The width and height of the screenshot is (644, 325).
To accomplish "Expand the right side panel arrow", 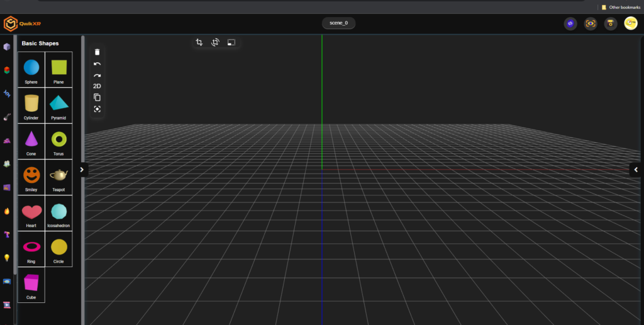I will 636,170.
